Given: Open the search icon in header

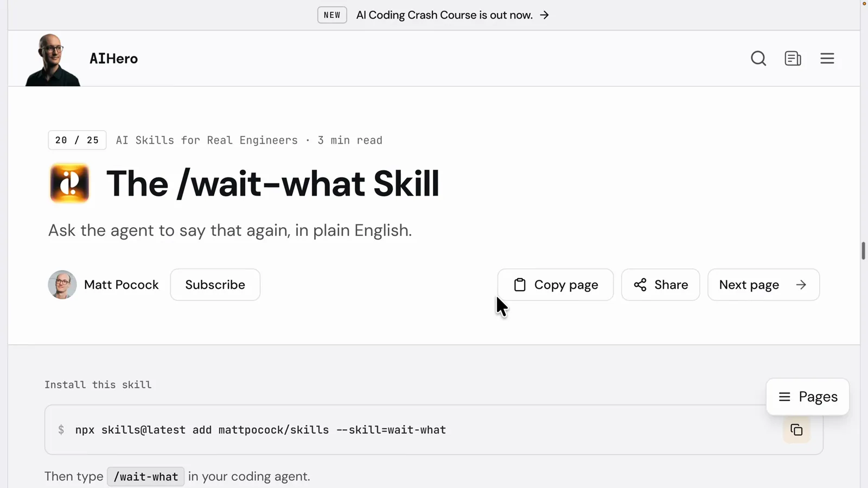Looking at the screenshot, I should [x=758, y=59].
